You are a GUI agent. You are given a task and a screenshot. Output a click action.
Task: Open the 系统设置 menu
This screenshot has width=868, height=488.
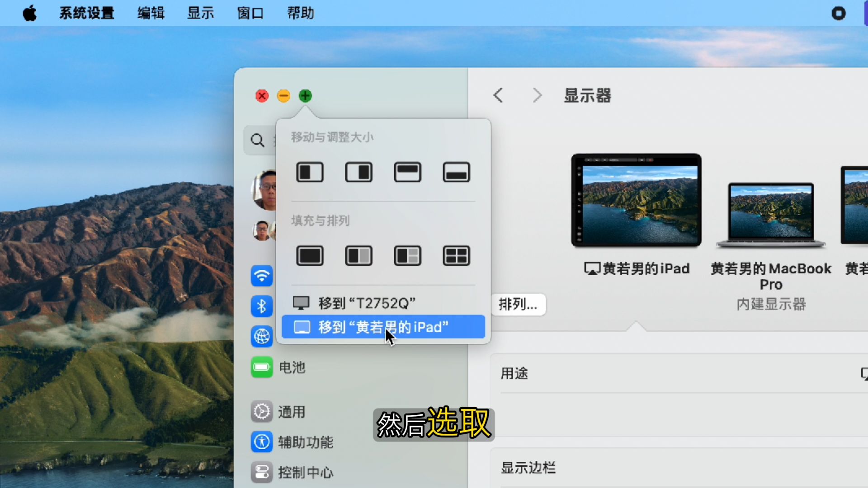[87, 13]
